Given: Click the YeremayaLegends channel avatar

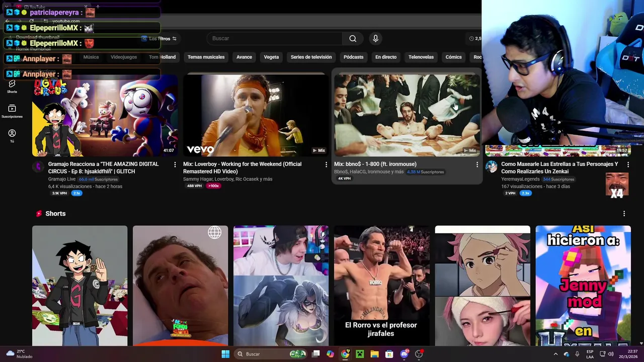Looking at the screenshot, I should tap(491, 167).
